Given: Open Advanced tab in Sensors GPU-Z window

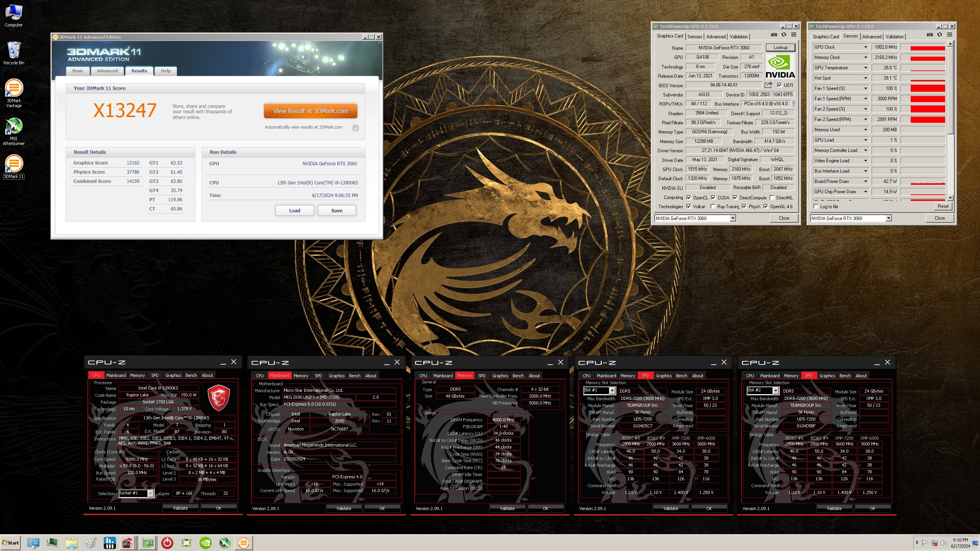Looking at the screenshot, I should pyautogui.click(x=872, y=37).
